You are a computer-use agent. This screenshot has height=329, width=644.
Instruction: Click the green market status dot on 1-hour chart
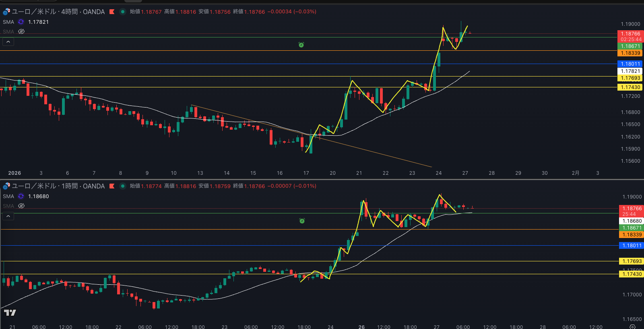[123, 186]
